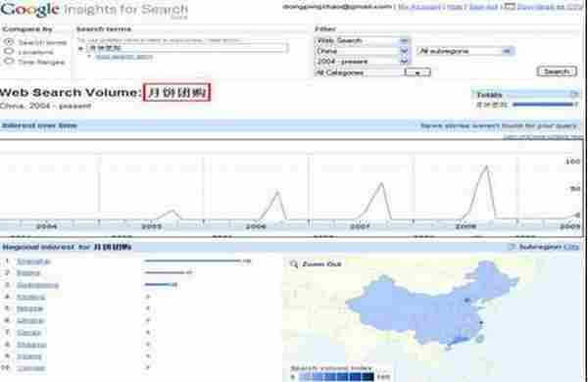Open the Web Search filter dropdown
588x382 pixels.
click(x=362, y=40)
